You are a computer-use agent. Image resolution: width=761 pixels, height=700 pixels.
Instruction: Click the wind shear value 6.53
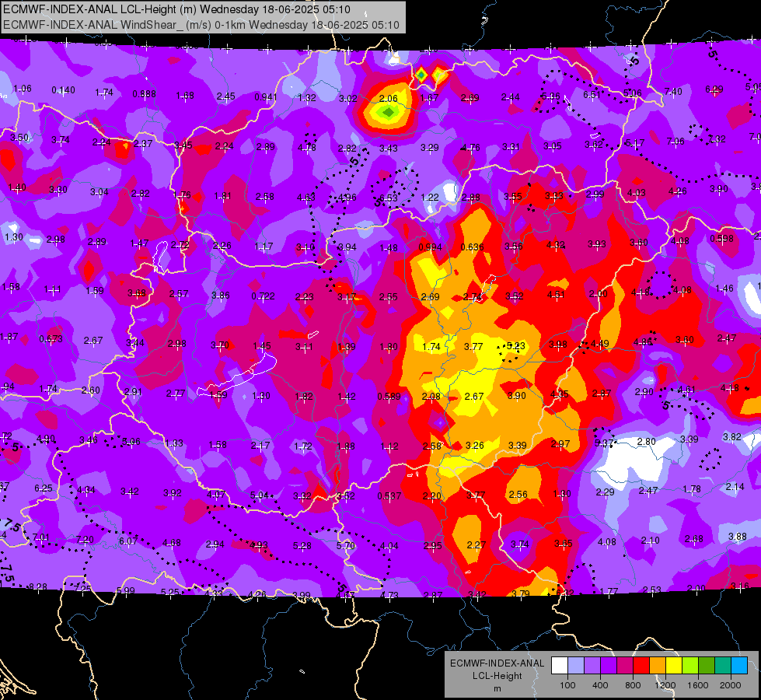pyautogui.click(x=388, y=198)
